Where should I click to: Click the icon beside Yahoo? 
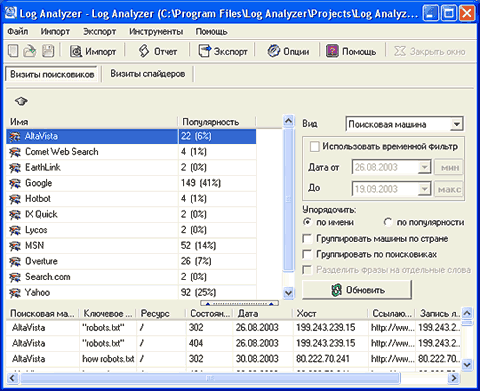[x=15, y=293]
